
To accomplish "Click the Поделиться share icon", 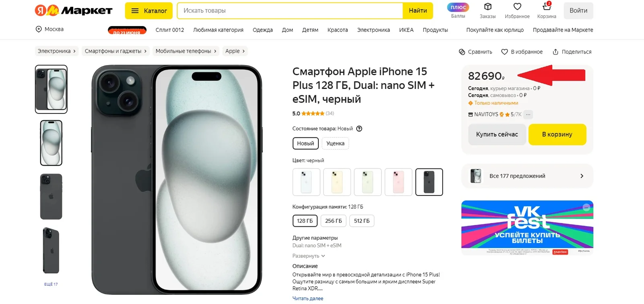I will point(555,52).
